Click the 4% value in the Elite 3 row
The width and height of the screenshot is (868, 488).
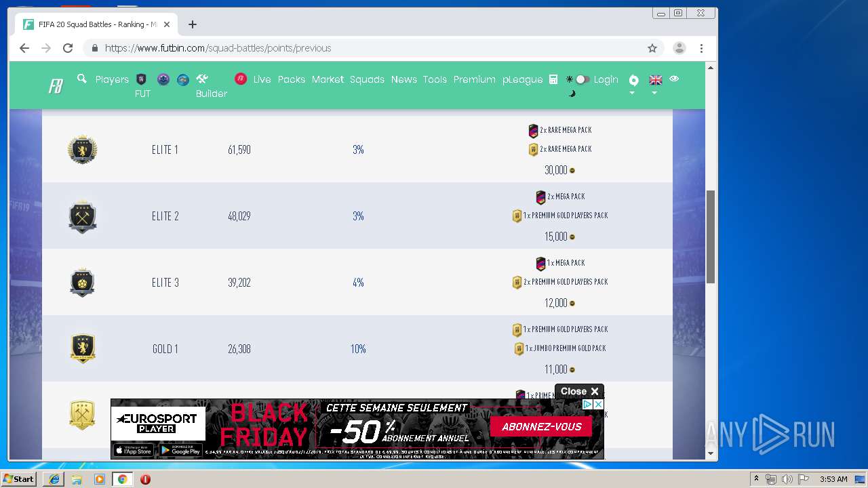tap(358, 283)
